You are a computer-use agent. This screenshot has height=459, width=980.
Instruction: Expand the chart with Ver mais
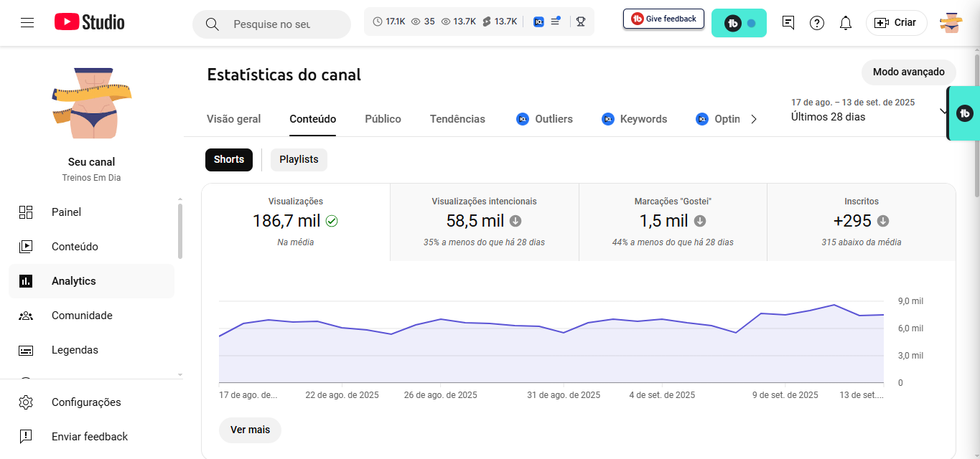pos(250,430)
